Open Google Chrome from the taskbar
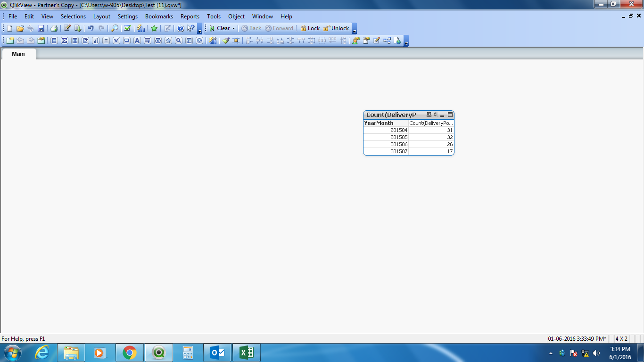 tap(130, 353)
